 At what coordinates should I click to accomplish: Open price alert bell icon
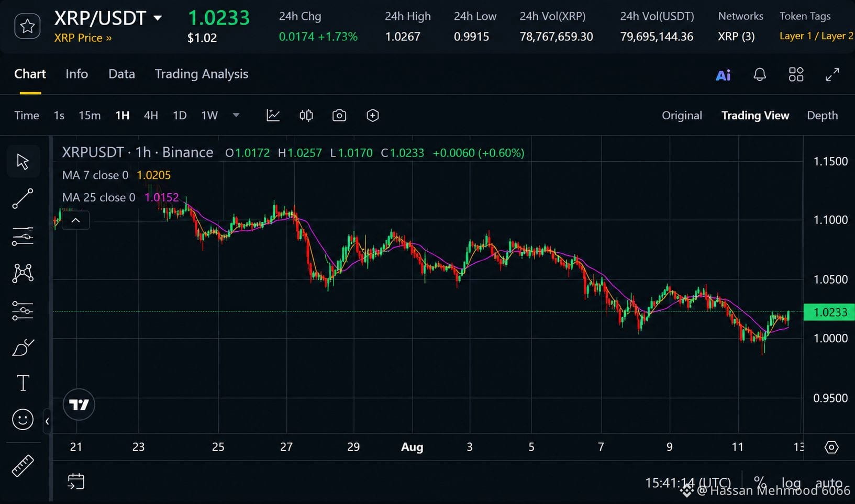point(760,74)
